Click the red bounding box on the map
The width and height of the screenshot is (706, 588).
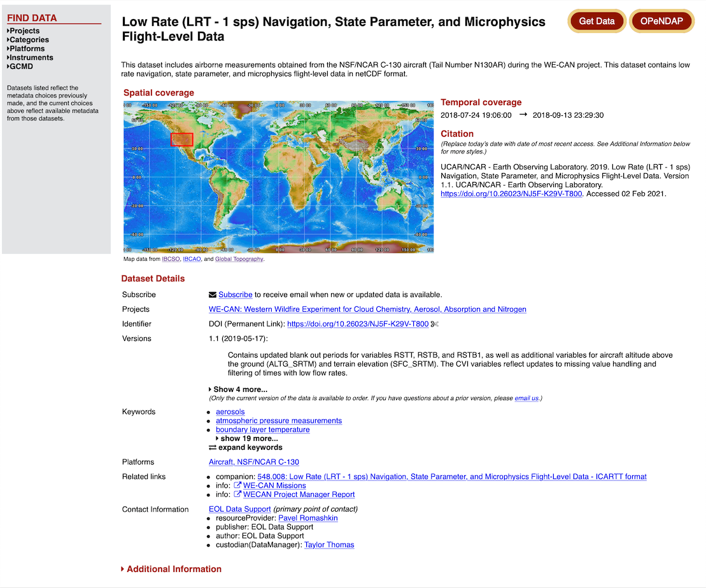(x=181, y=139)
